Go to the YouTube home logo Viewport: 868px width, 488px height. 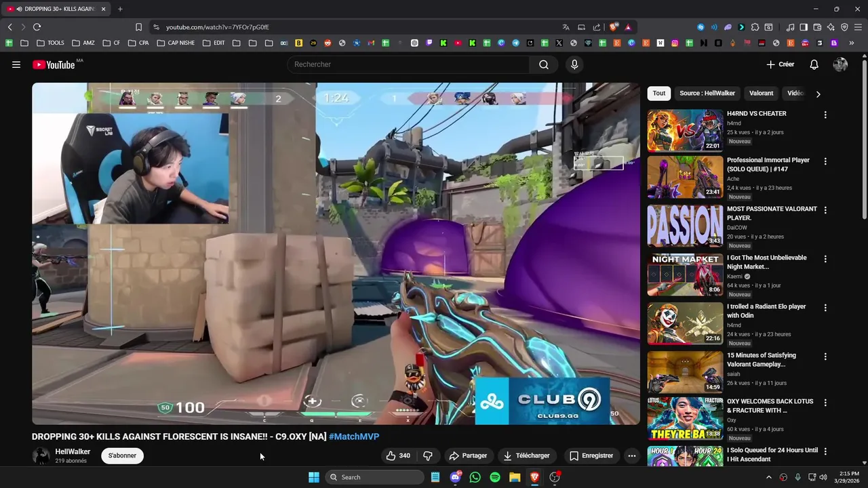pos(54,64)
